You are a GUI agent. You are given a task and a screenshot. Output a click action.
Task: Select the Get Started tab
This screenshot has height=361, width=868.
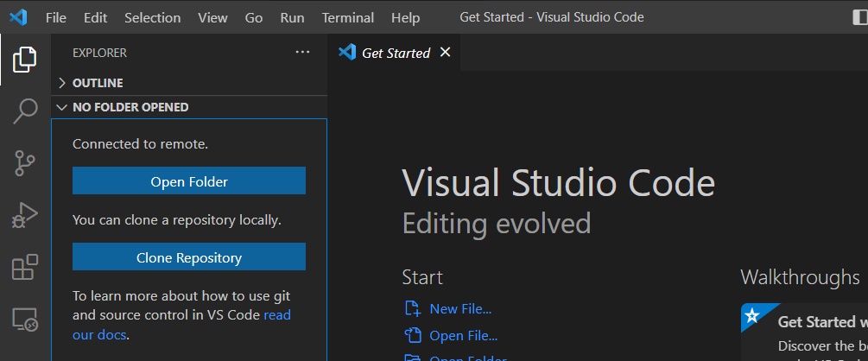[395, 53]
